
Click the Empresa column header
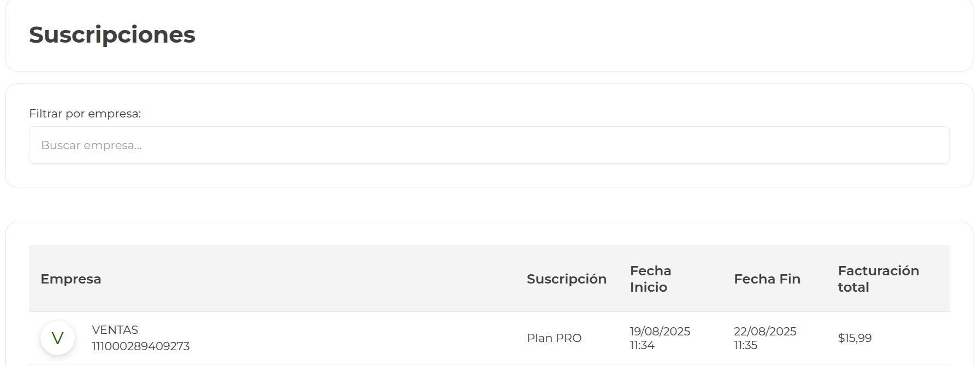click(x=70, y=279)
